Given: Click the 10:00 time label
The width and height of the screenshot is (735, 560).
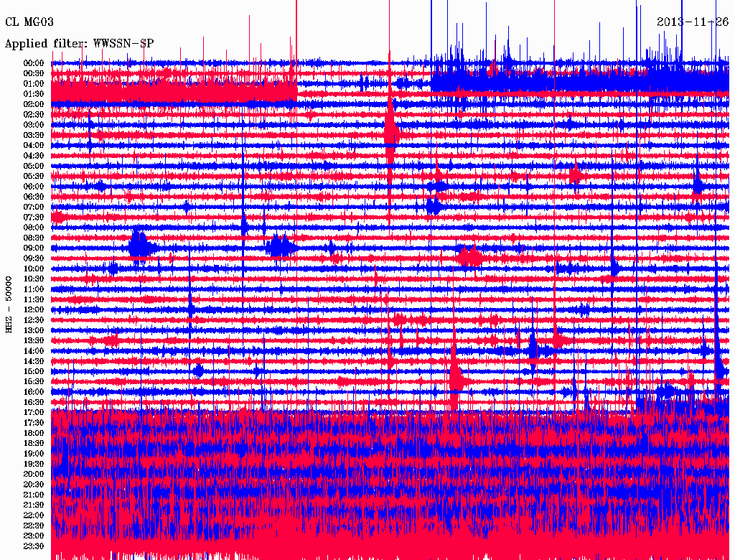Looking at the screenshot, I should (34, 269).
